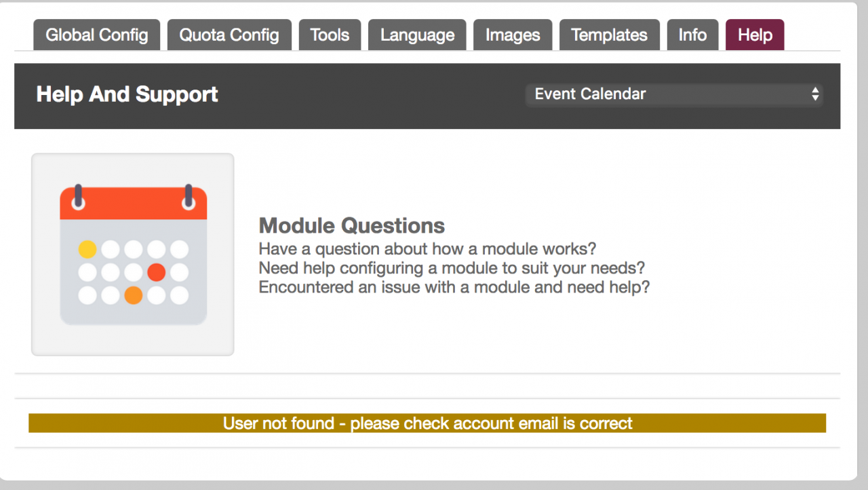
Task: Click the Event Calendar module thumbnail
Action: click(x=133, y=255)
